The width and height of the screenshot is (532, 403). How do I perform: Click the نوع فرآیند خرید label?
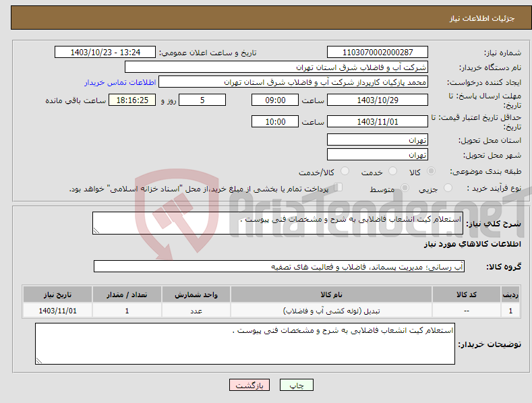494,188
